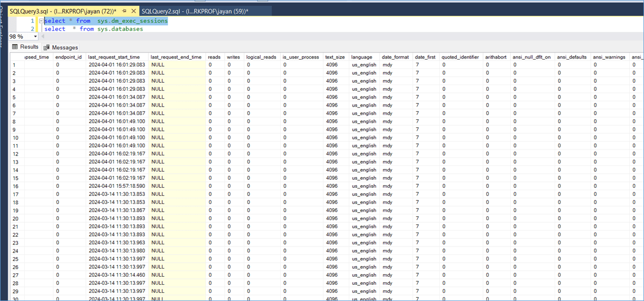Click the quoted_identifier column header
This screenshot has width=644, height=301.
click(460, 57)
